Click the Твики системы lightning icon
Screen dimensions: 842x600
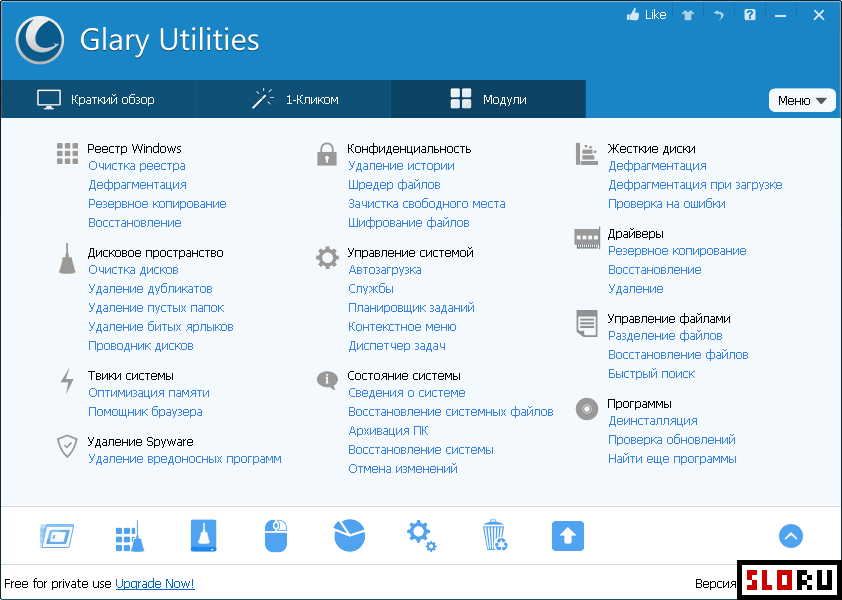pyautogui.click(x=67, y=380)
